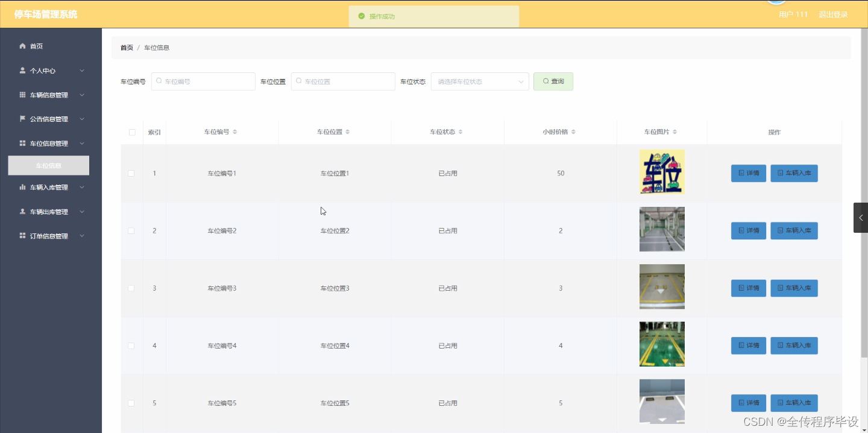Click 详情 button for 车位编号4
The height and width of the screenshot is (433, 868).
pos(749,346)
